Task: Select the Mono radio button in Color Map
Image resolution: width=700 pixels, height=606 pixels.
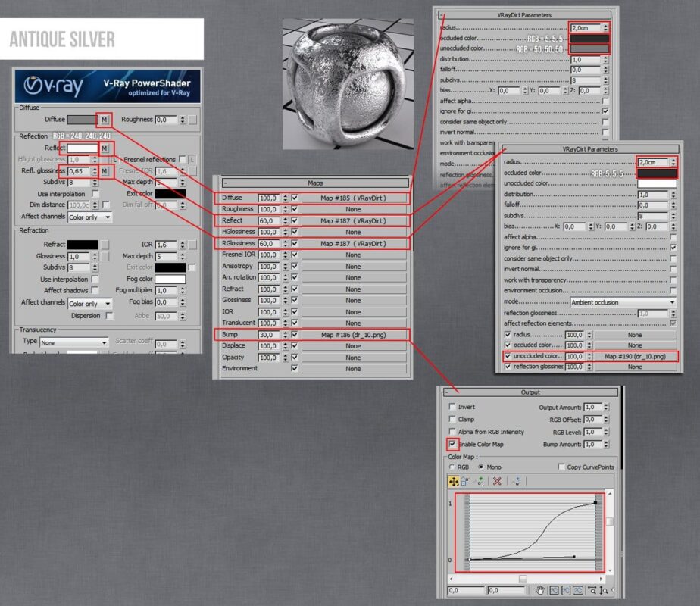Action: click(x=481, y=467)
